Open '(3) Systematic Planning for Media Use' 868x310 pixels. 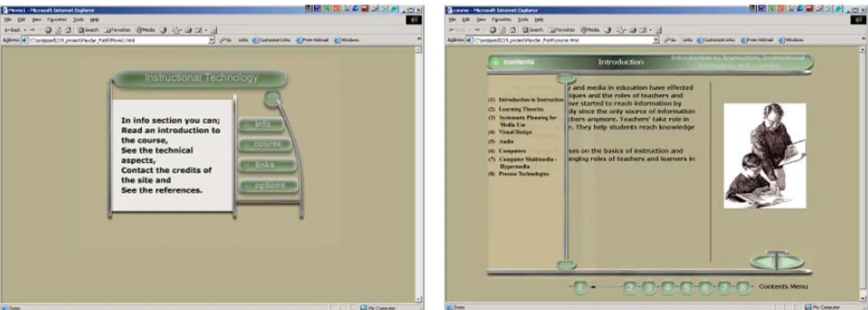(x=523, y=121)
